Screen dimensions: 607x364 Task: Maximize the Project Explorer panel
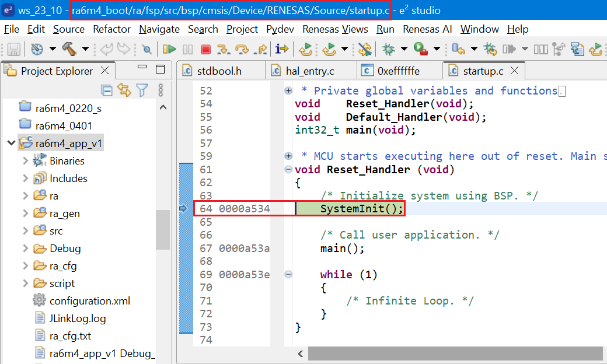[161, 69]
